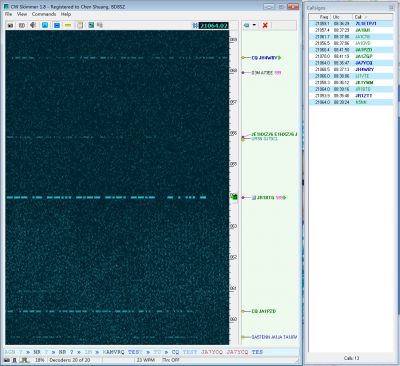Click the yellow bar toolbar icon
The height and width of the screenshot is (366, 400).
pyautogui.click(x=68, y=25)
